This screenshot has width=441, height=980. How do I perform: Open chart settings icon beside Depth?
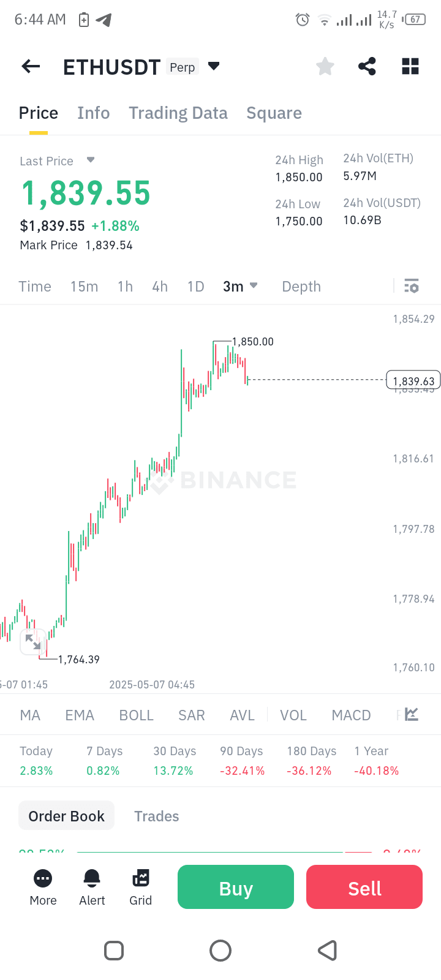tap(412, 286)
